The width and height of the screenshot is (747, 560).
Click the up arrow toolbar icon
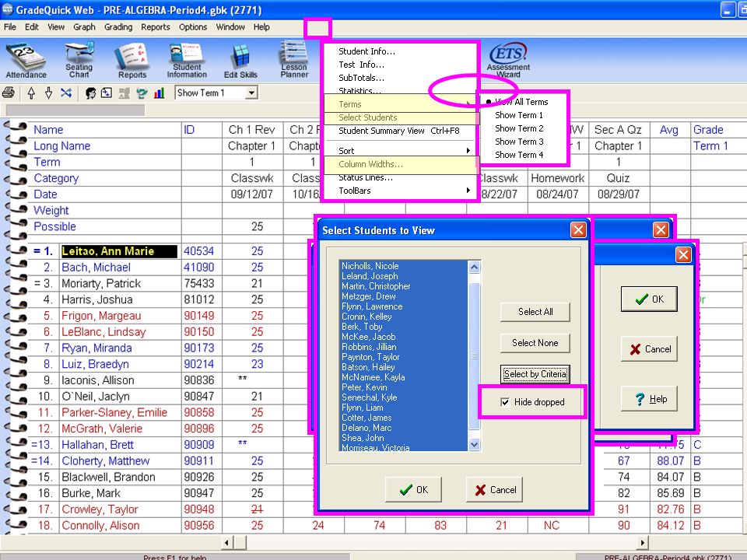[31, 93]
